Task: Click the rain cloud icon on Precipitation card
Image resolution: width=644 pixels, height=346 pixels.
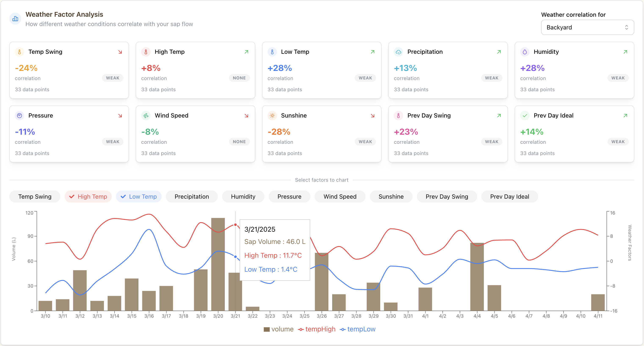Action: point(398,52)
